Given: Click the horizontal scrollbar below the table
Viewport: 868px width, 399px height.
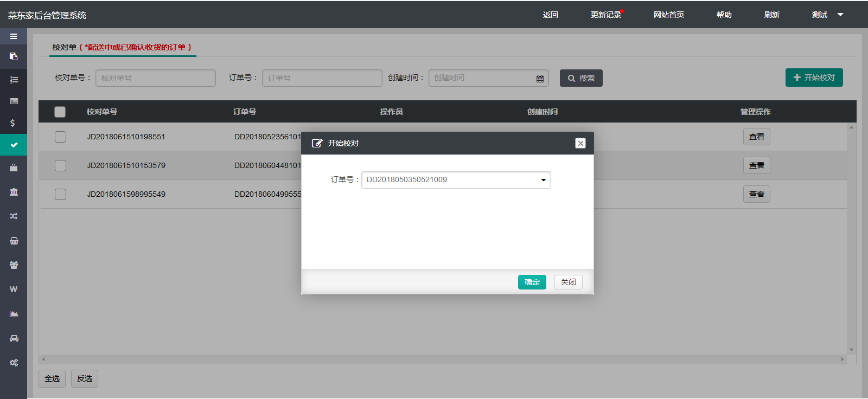Looking at the screenshot, I should pyautogui.click(x=442, y=359).
